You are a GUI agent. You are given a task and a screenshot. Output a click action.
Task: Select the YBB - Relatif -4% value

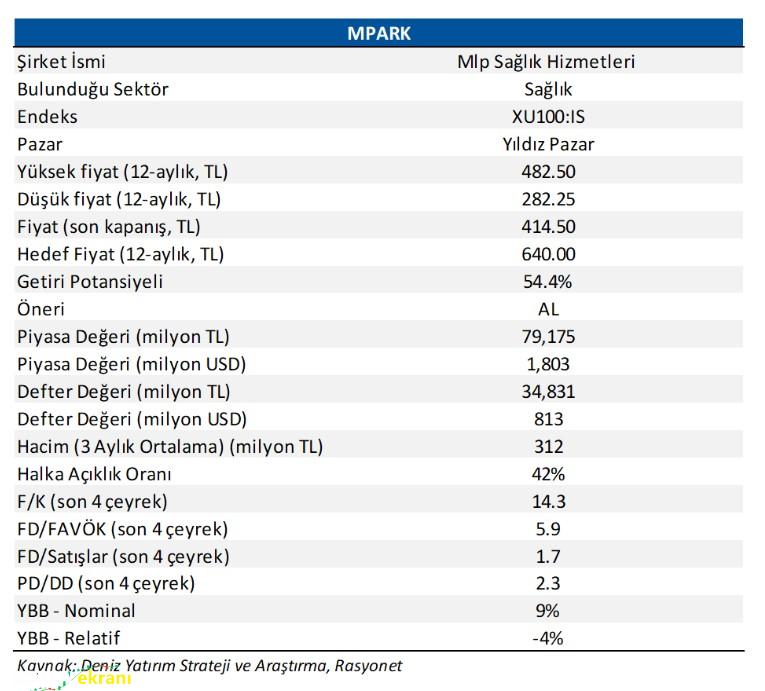(x=548, y=638)
